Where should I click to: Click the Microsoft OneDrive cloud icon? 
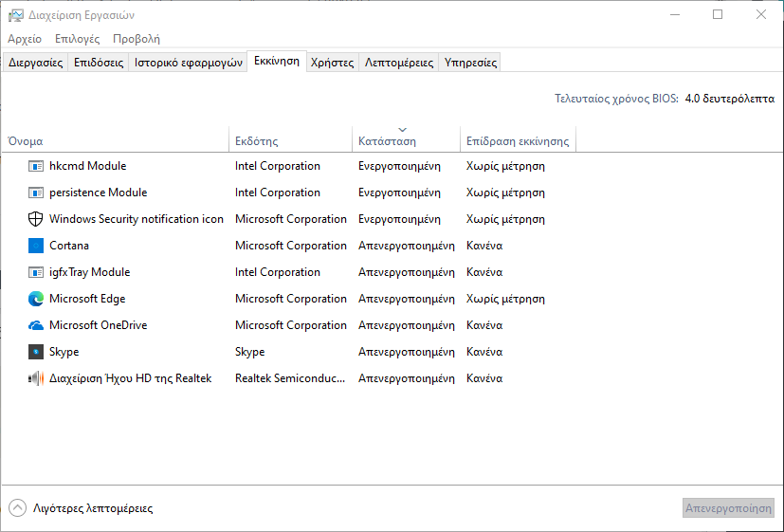click(x=36, y=325)
